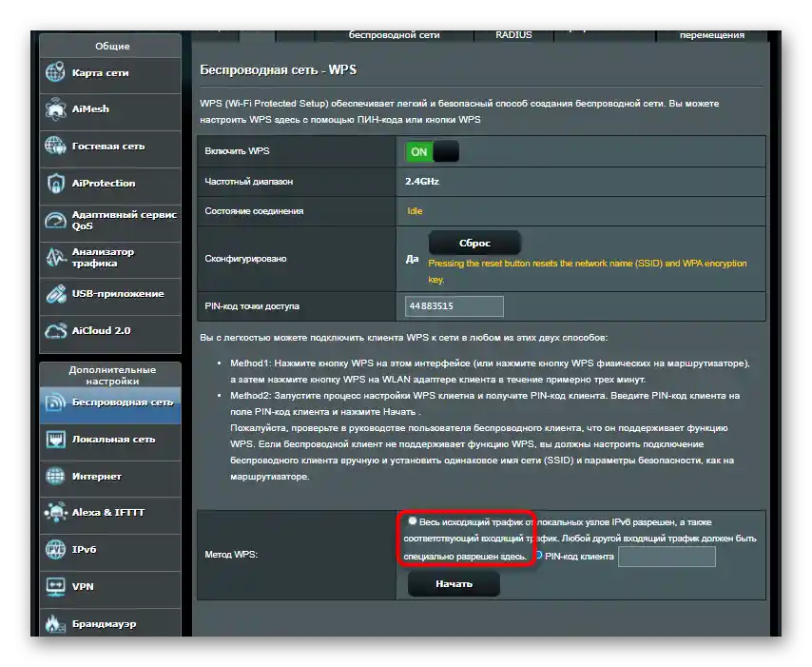Toggle the Включить WPS ON switch
The image size is (812, 667).
(432, 152)
